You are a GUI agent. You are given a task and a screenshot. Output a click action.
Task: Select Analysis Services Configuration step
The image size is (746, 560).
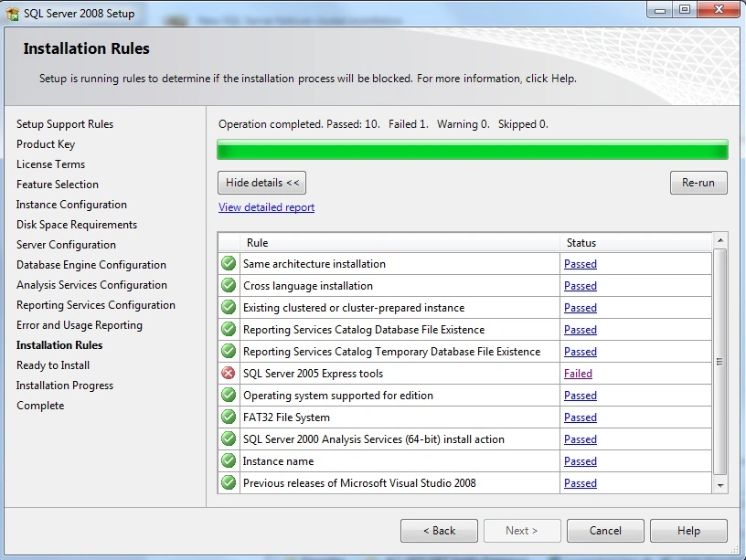tap(91, 285)
